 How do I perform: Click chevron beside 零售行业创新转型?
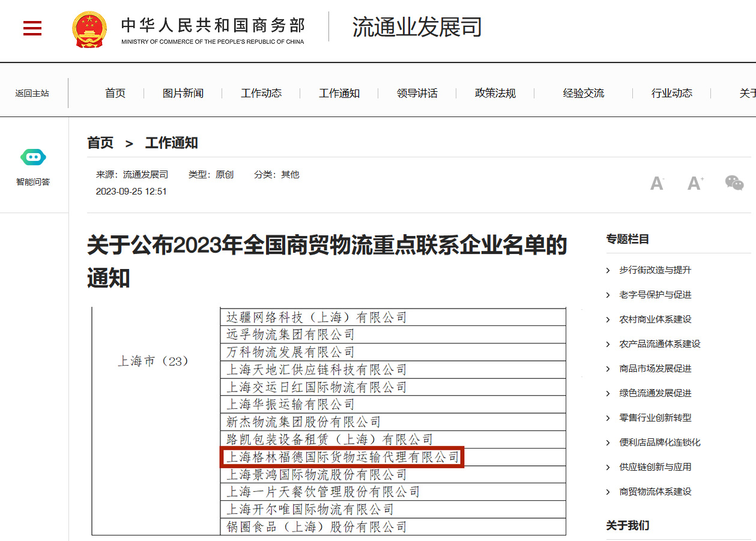pyautogui.click(x=608, y=419)
